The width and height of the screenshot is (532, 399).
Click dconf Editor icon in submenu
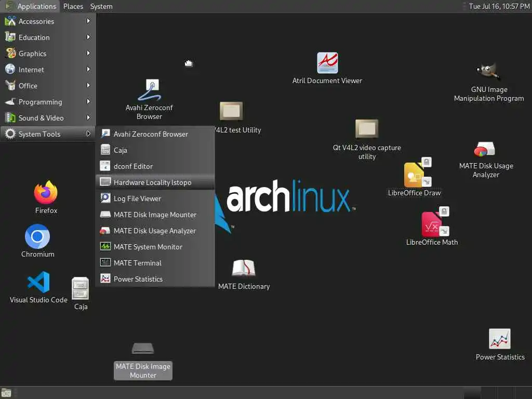tap(105, 166)
